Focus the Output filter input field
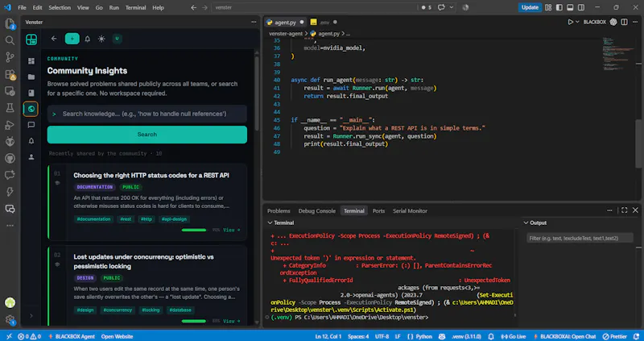The width and height of the screenshot is (644, 341). pyautogui.click(x=580, y=238)
